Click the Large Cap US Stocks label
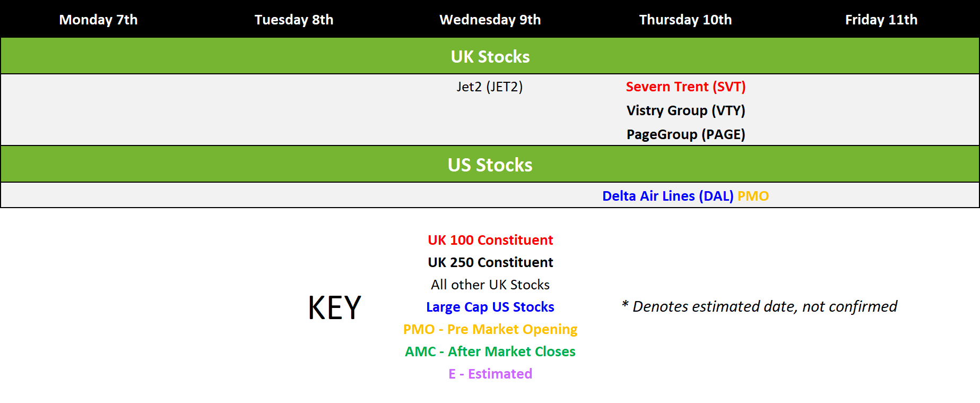The width and height of the screenshot is (980, 403). click(490, 307)
